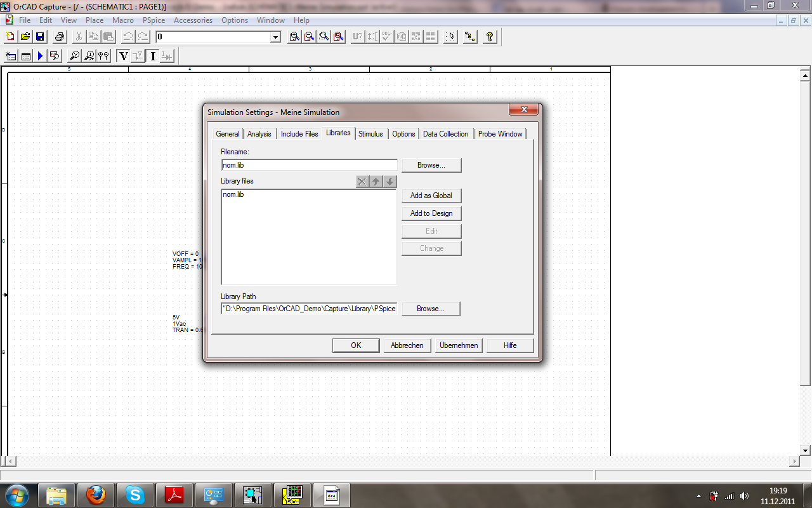The width and height of the screenshot is (812, 508).
Task: Click Browse next to Library Path
Action: (x=431, y=309)
